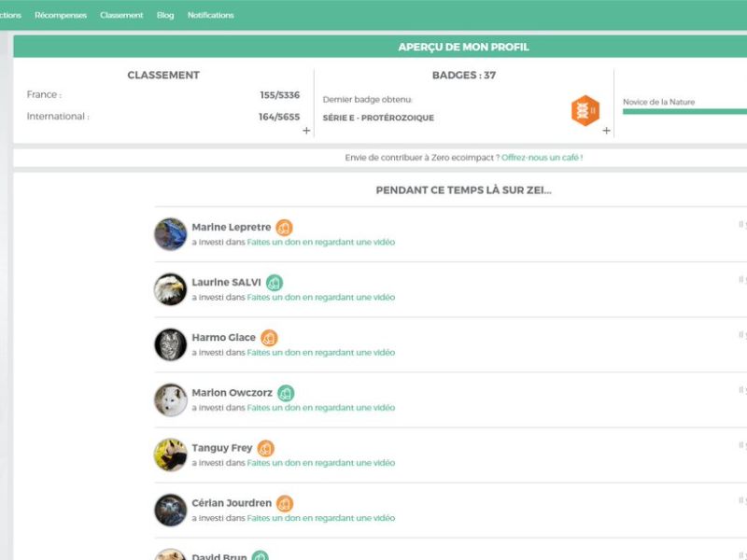747x560 pixels.
Task: Open Cérian Jourdren's video donation link
Action: click(x=320, y=518)
